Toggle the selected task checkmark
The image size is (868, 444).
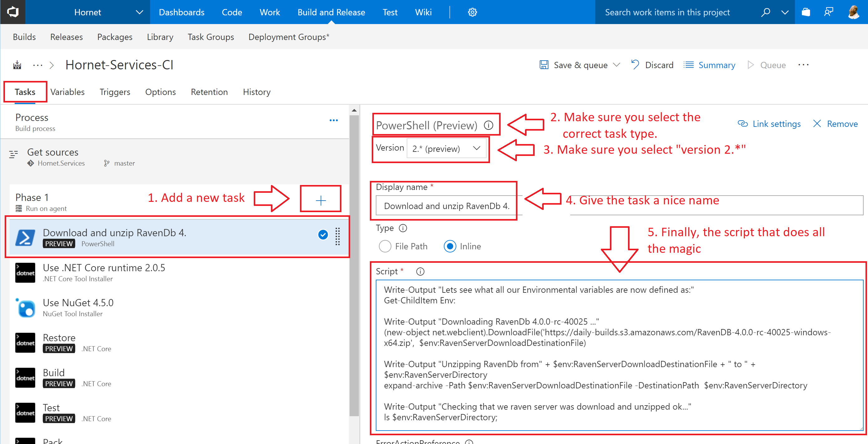click(x=323, y=234)
